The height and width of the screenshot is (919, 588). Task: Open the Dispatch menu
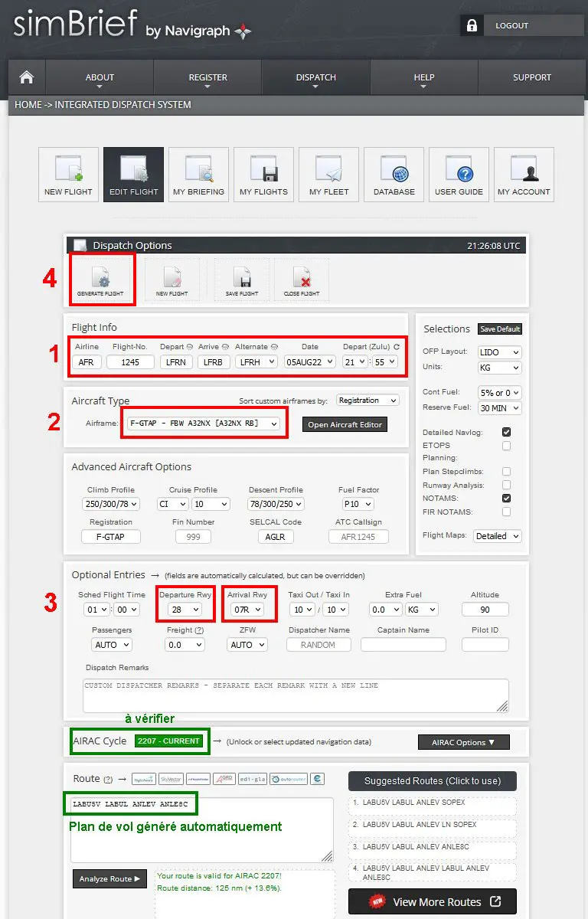[x=316, y=77]
